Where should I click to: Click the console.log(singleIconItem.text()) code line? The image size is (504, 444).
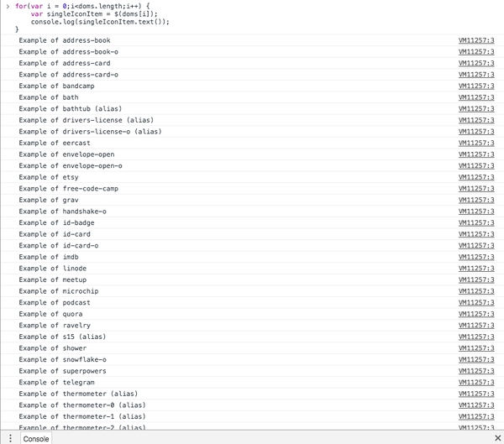pyautogui.click(x=100, y=22)
